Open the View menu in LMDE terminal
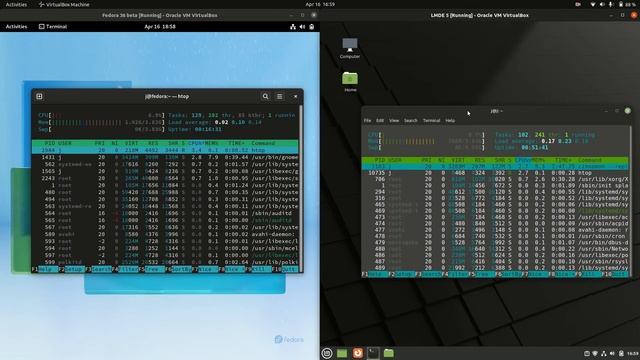Screen dimensions: 640x360 coord(394,120)
